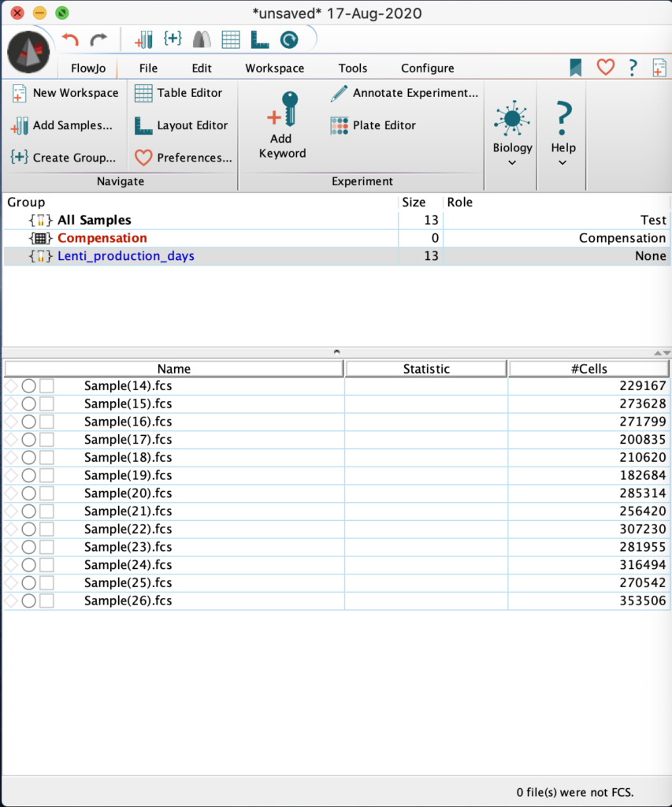Click the diamond marker for Sample(25).fcs
The image size is (672, 807).
coord(11,583)
